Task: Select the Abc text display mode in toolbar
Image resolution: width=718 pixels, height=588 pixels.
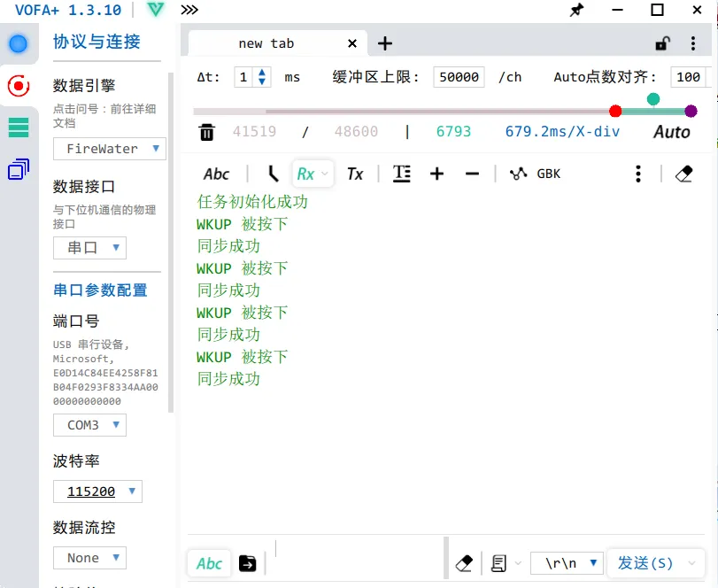Action: (x=216, y=174)
